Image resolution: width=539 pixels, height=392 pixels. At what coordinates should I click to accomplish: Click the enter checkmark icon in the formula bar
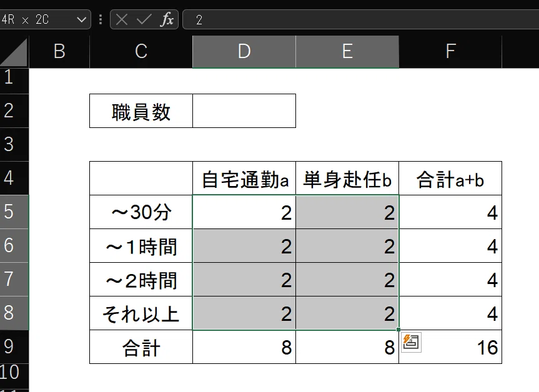[x=144, y=19]
